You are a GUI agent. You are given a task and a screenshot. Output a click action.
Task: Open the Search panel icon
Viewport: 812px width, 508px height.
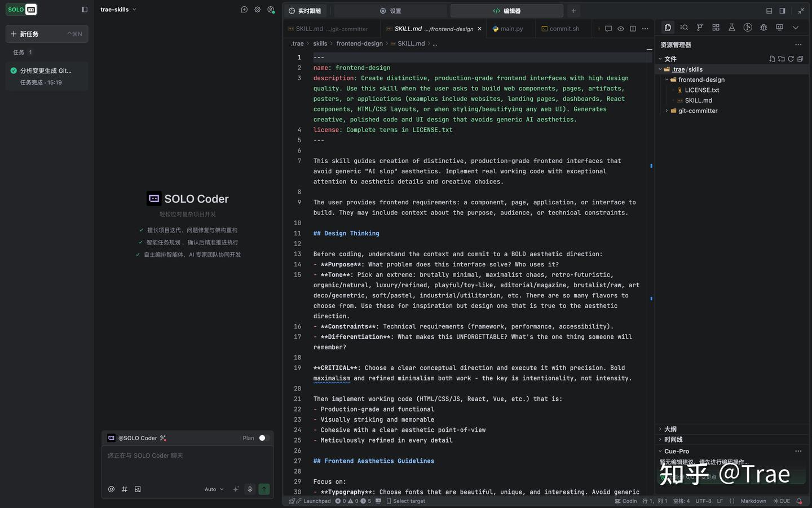[684, 27]
